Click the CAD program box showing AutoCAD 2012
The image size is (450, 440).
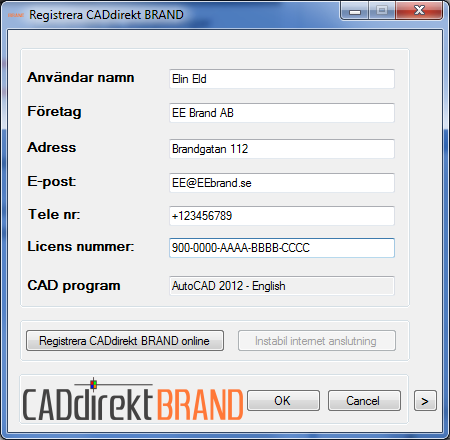(x=282, y=286)
